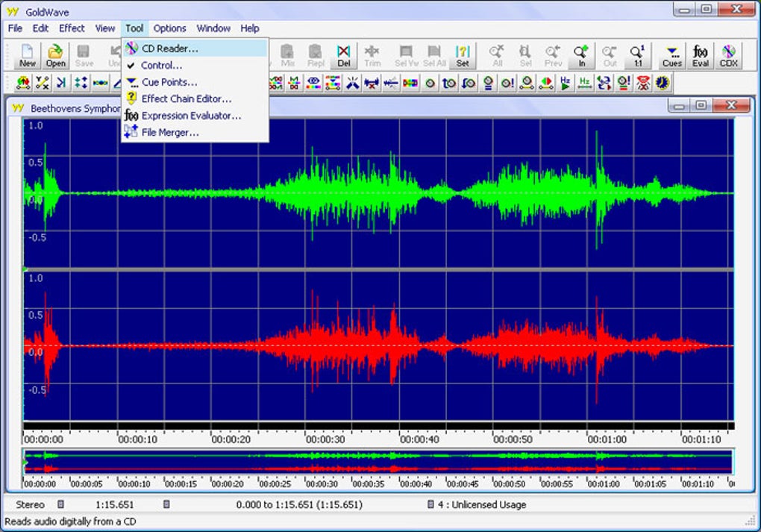The image size is (761, 532).
Task: Click the Open file toolbar icon
Action: tap(55, 55)
